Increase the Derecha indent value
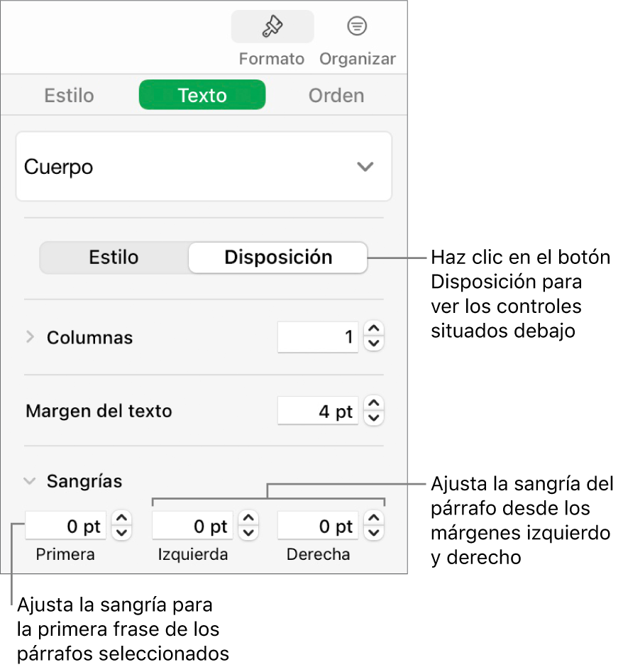623x672 pixels. click(x=374, y=519)
